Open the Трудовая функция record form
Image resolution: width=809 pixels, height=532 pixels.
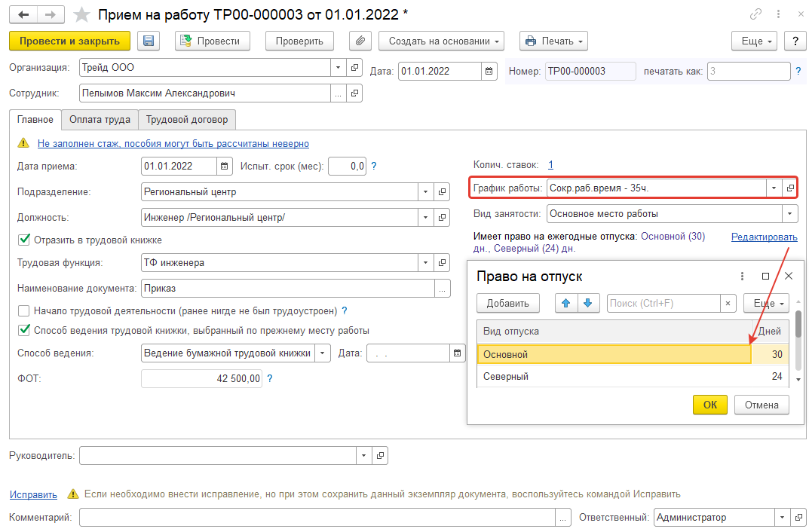tap(442, 262)
